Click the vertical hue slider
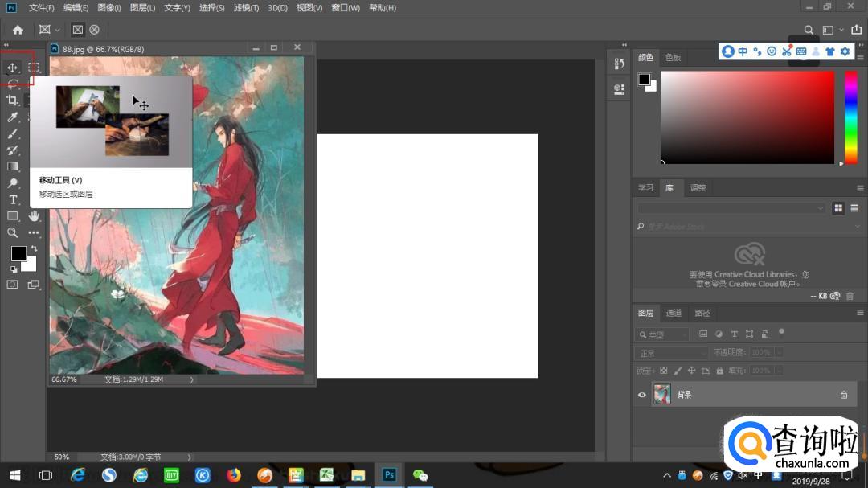 click(851, 117)
